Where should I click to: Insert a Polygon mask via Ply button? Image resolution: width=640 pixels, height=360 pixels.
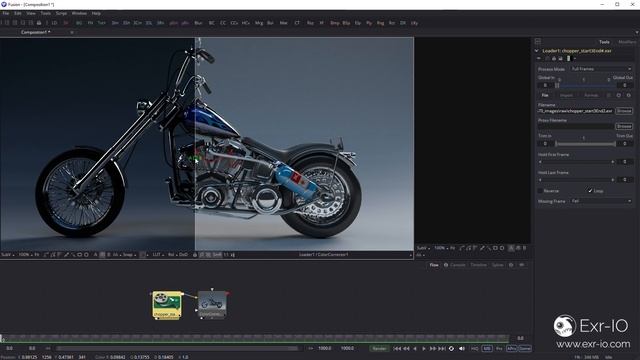click(369, 23)
